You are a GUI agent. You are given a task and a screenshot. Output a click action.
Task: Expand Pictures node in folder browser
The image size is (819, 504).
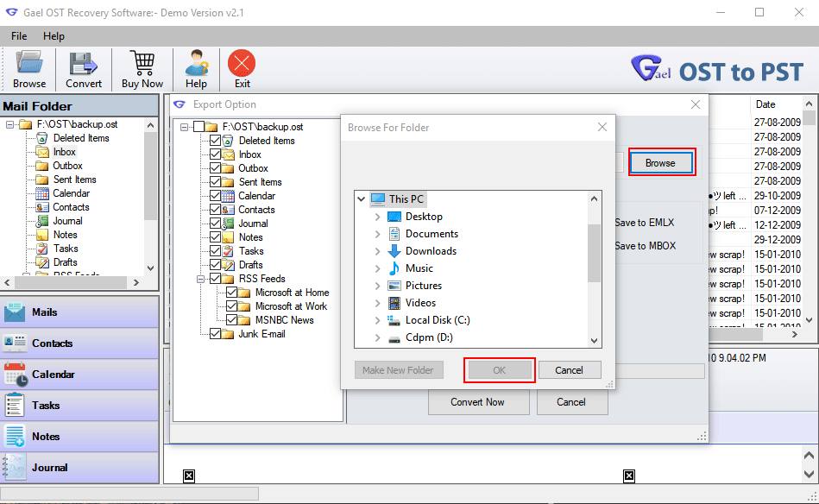click(378, 286)
